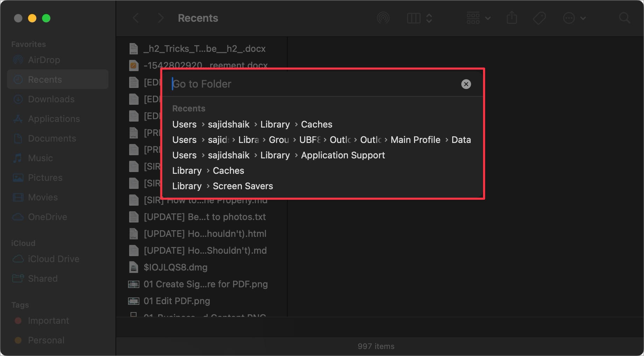Open the Share toolbar icon
Image resolution: width=644 pixels, height=356 pixels.
click(512, 18)
